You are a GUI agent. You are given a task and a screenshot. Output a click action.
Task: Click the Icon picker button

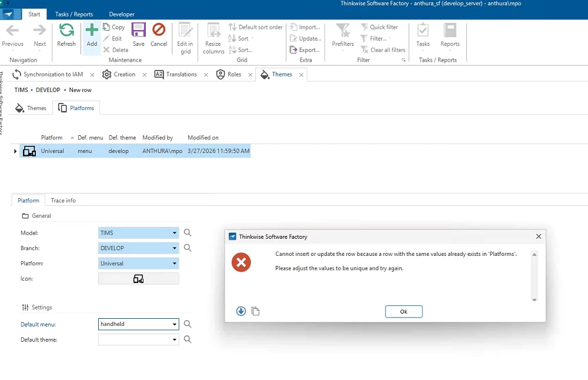138,279
